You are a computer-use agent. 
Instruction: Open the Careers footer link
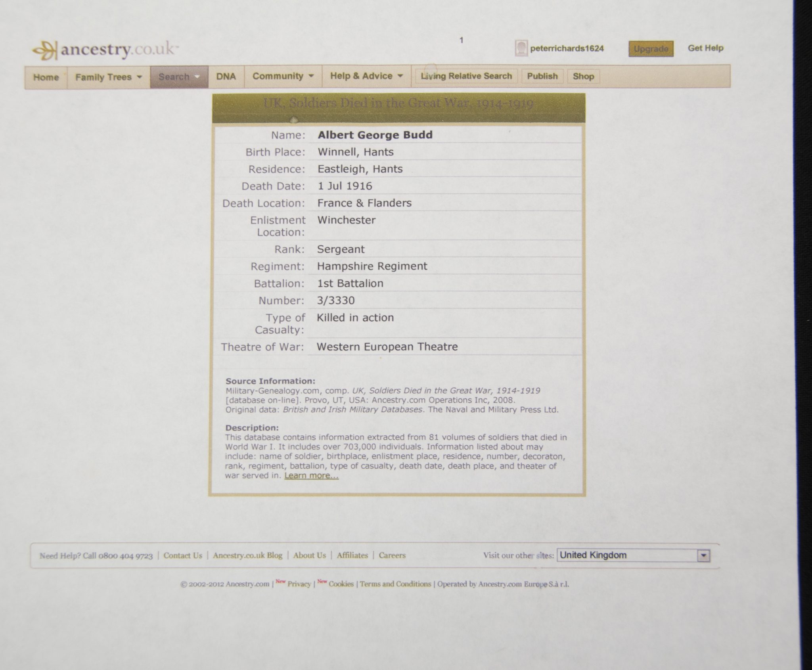392,555
